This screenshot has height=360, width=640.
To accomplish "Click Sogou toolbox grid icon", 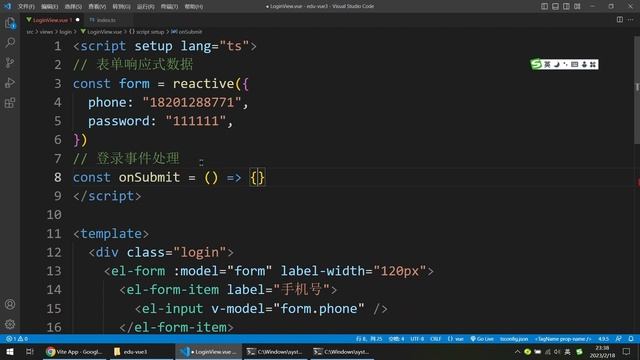I will tap(593, 64).
